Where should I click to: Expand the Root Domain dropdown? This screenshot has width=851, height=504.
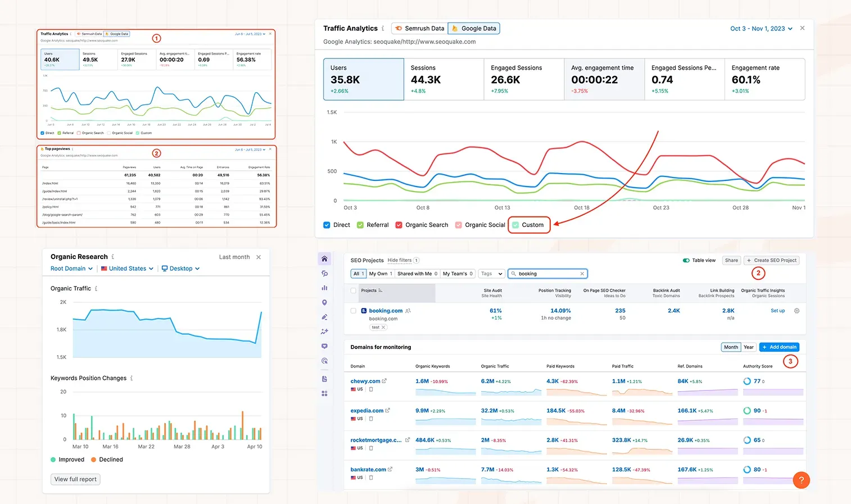click(71, 268)
